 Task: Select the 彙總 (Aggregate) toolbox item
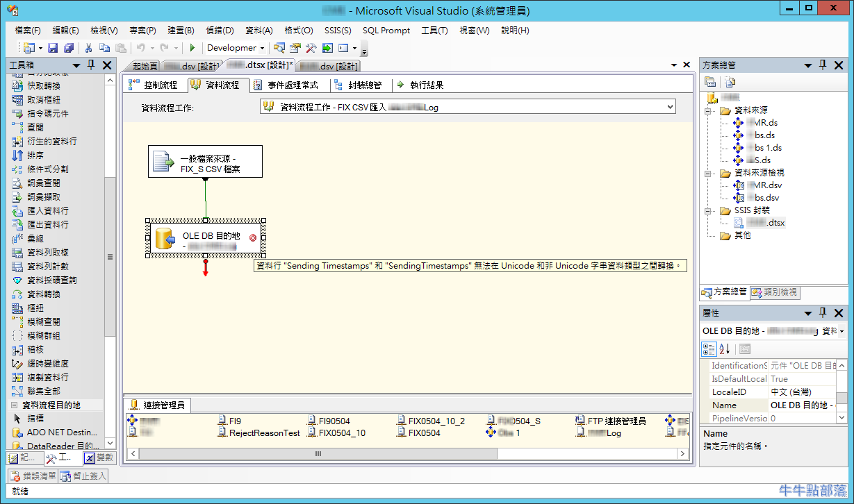(35, 238)
